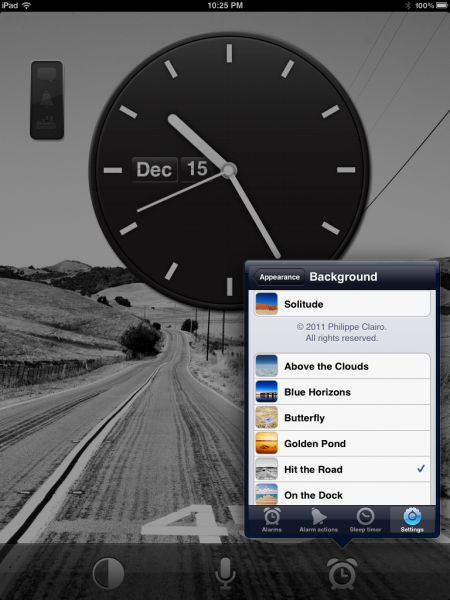Pick the Butterfly background
Image resolution: width=450 pixels, height=600 pixels.
tap(342, 417)
